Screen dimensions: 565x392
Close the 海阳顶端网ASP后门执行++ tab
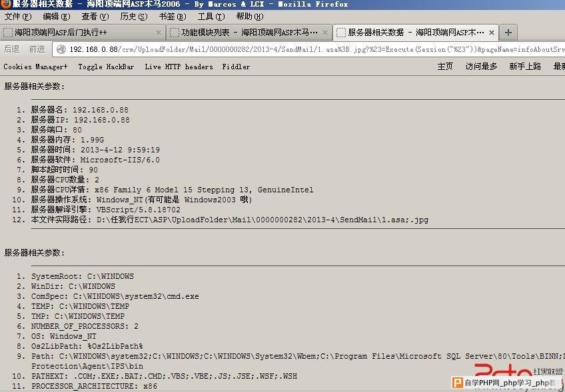point(158,33)
